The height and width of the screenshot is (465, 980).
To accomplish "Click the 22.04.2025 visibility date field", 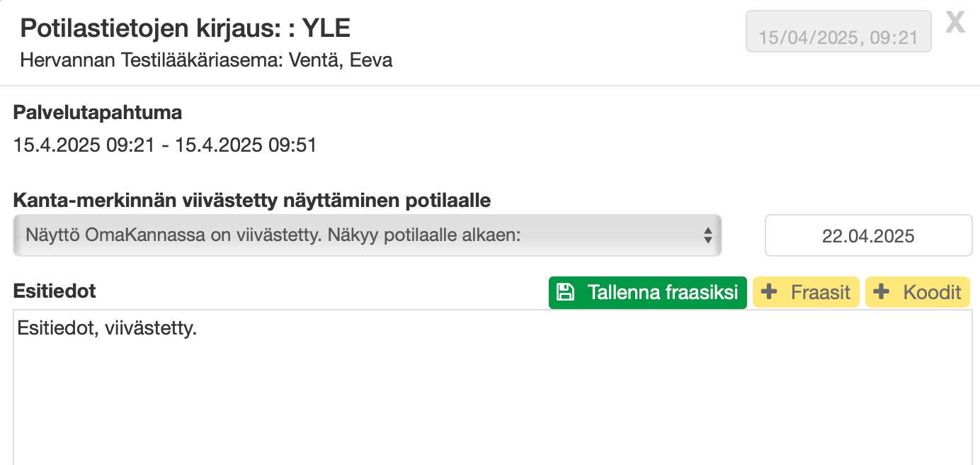I will pyautogui.click(x=868, y=236).
